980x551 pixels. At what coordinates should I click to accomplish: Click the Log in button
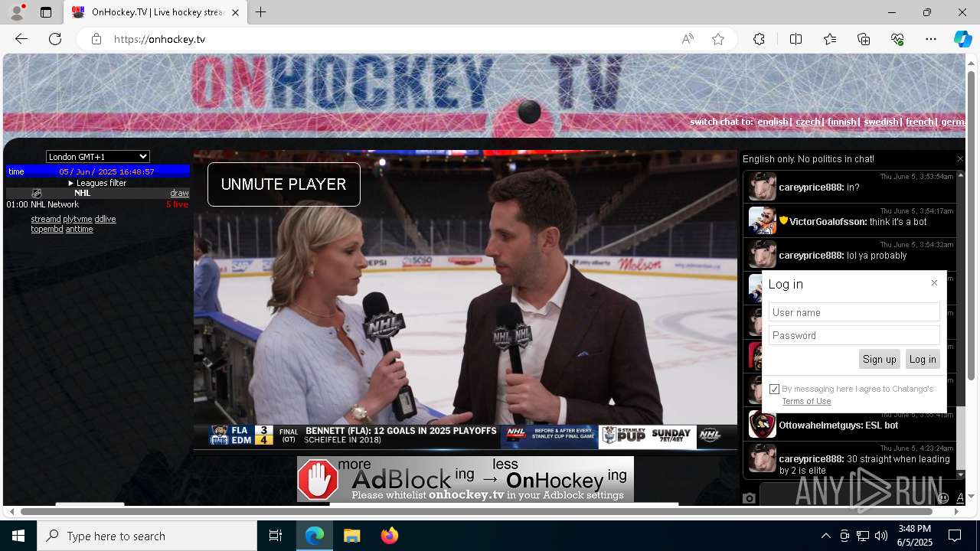(x=922, y=359)
